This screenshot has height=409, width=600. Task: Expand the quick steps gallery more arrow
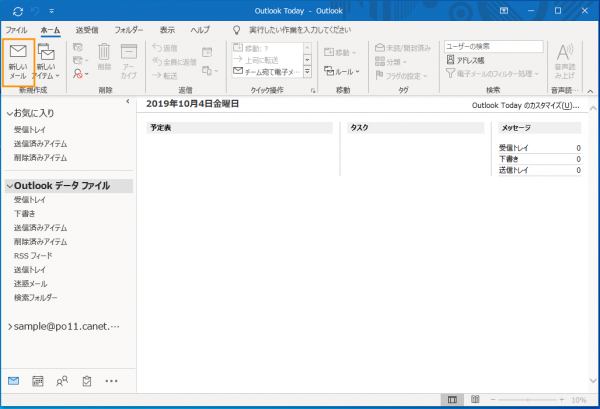307,72
